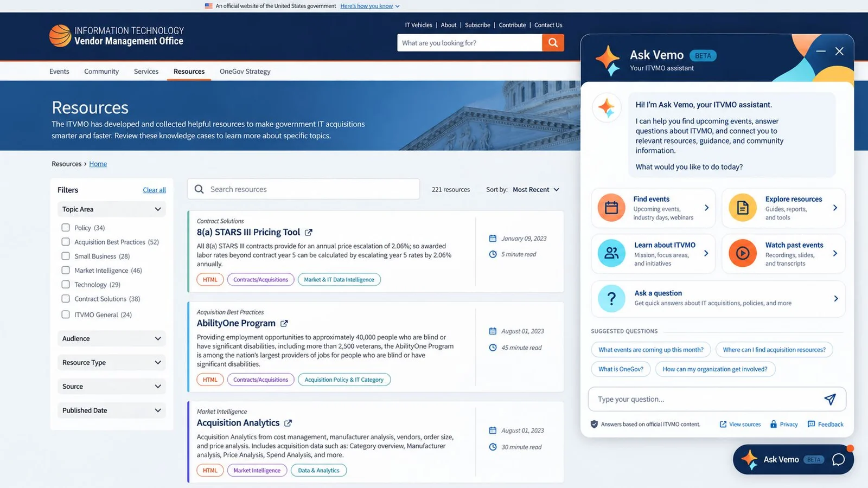Image resolution: width=868 pixels, height=488 pixels.
Task: Click clock icon next to 45 minute read
Action: click(493, 348)
